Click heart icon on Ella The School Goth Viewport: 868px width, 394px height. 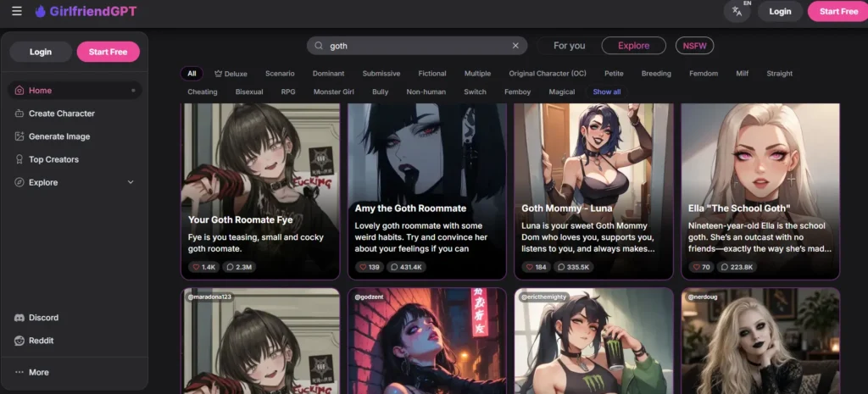(697, 267)
